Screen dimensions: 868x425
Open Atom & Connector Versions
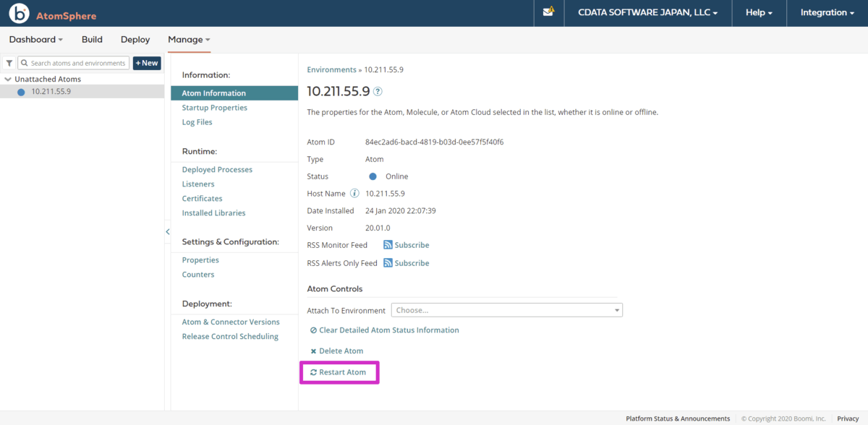coord(231,322)
